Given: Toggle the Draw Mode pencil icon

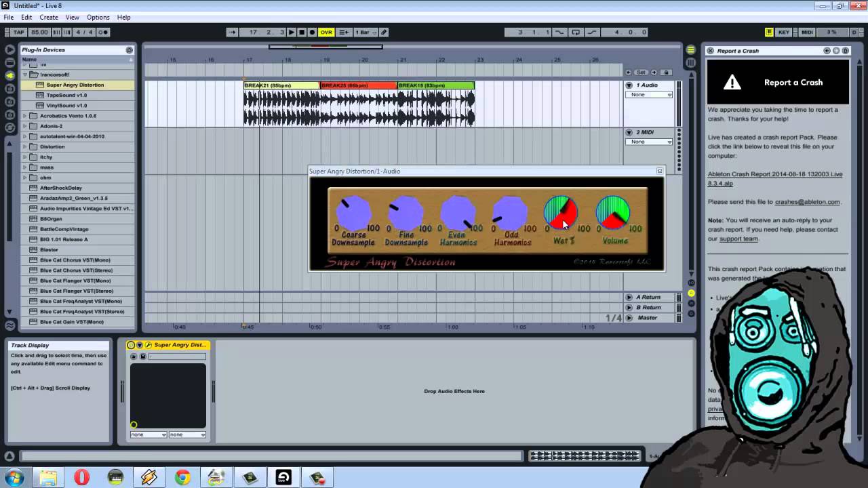Looking at the screenshot, I should [x=384, y=32].
